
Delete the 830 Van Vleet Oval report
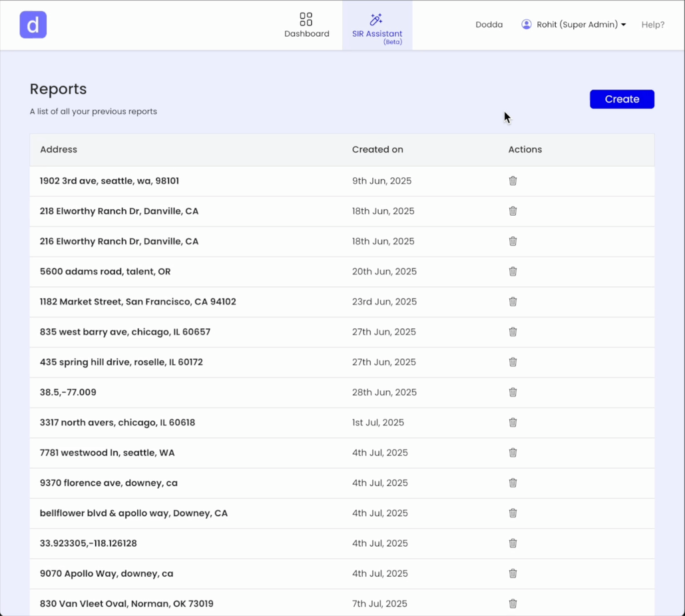pos(513,603)
